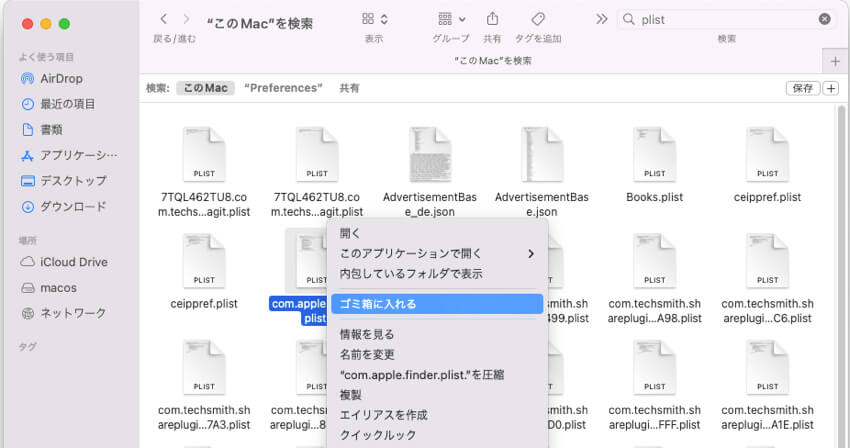
Task: Open the Recents (最近の項目) sidebar item
Action: click(x=58, y=104)
